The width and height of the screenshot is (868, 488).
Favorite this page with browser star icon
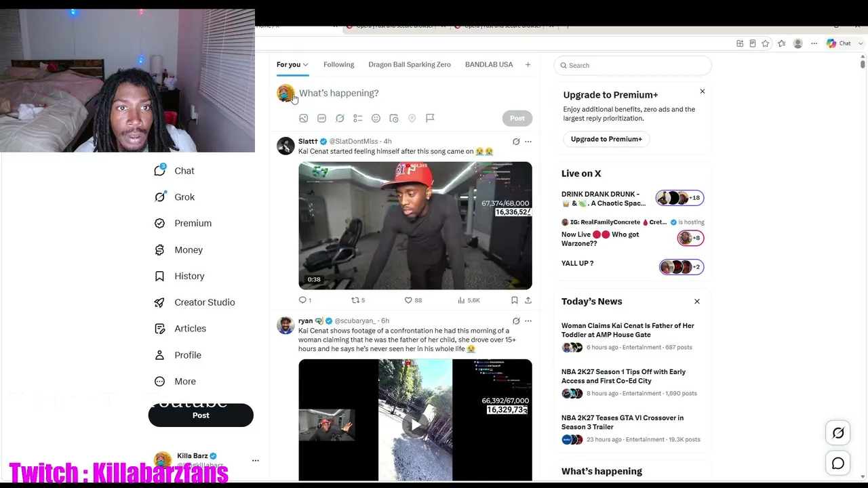pyautogui.click(x=766, y=43)
